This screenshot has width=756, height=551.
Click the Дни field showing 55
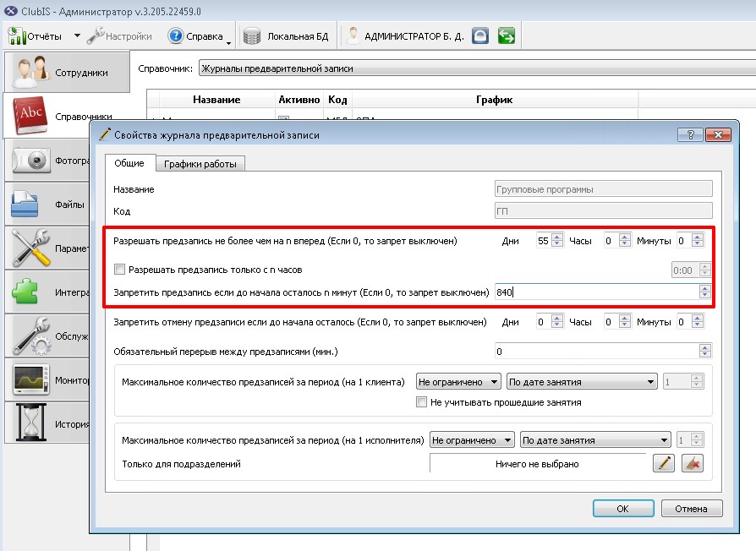pos(544,241)
